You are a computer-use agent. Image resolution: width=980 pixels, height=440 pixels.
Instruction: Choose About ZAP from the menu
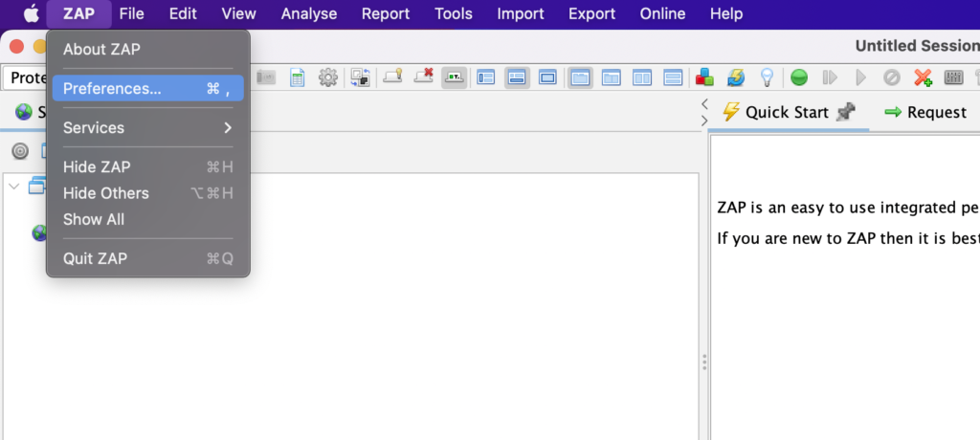tap(148, 50)
